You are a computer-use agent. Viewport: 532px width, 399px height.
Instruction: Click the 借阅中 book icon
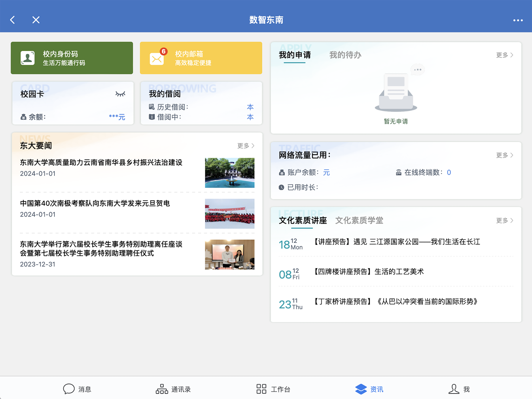(x=151, y=117)
